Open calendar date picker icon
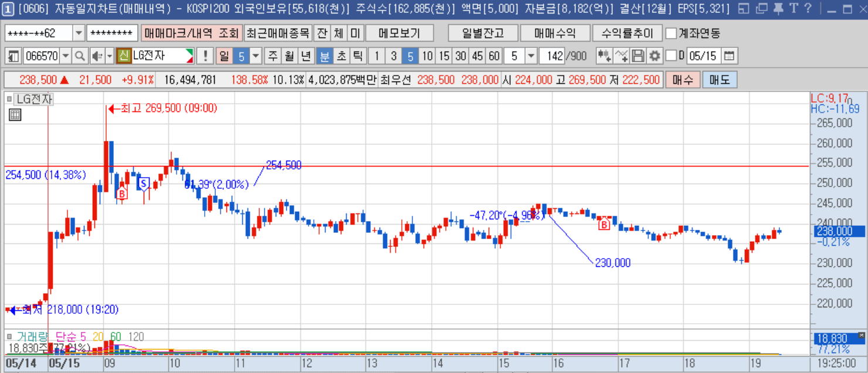The height and width of the screenshot is (373, 868). coord(729,56)
